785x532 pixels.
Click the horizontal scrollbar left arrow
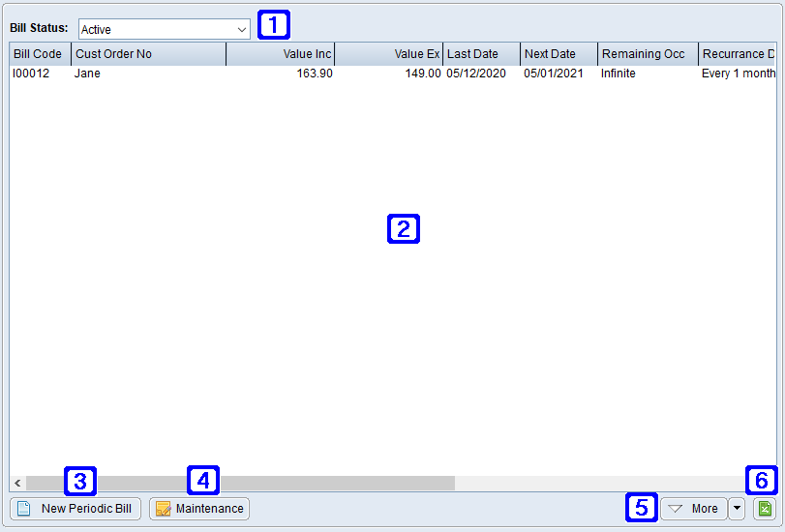(17, 483)
